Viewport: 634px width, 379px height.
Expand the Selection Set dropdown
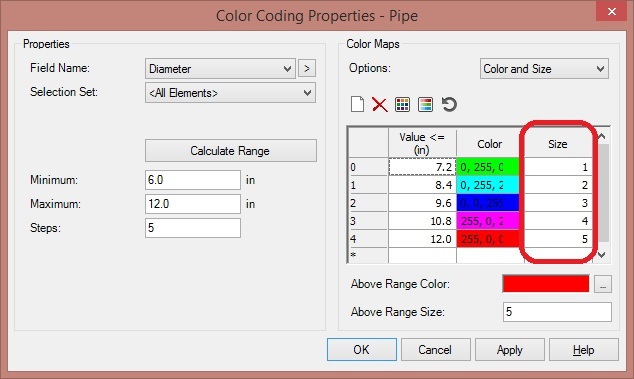pos(230,93)
